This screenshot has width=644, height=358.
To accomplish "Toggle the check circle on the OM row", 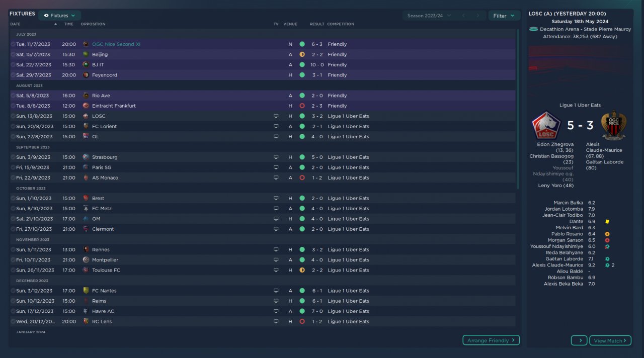I will click(x=13, y=219).
